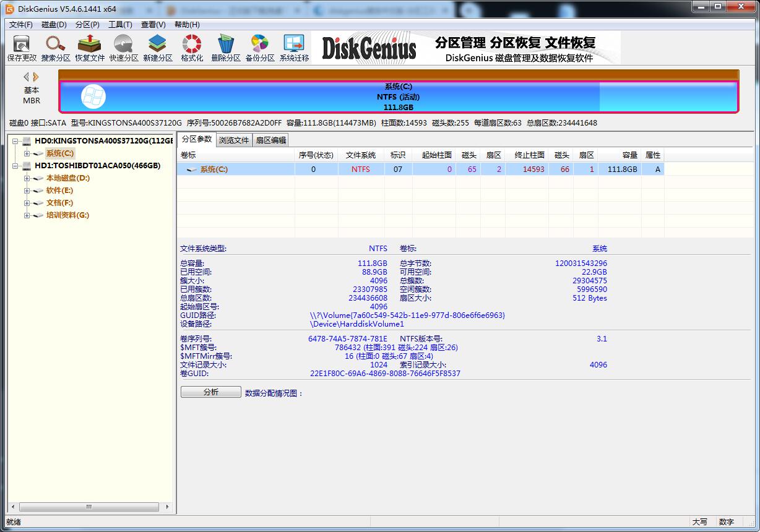Click NTFS cell in partition table row
Viewport: 760px width, 532px height.
click(x=361, y=169)
